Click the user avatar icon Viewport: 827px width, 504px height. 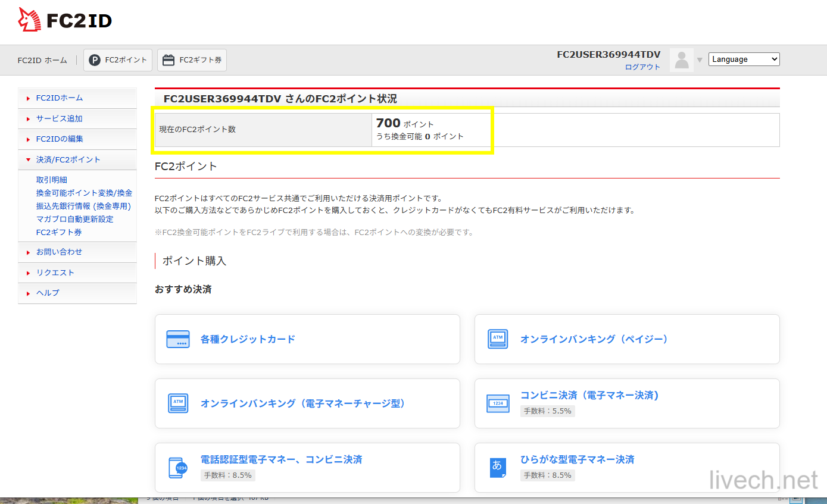(x=682, y=60)
